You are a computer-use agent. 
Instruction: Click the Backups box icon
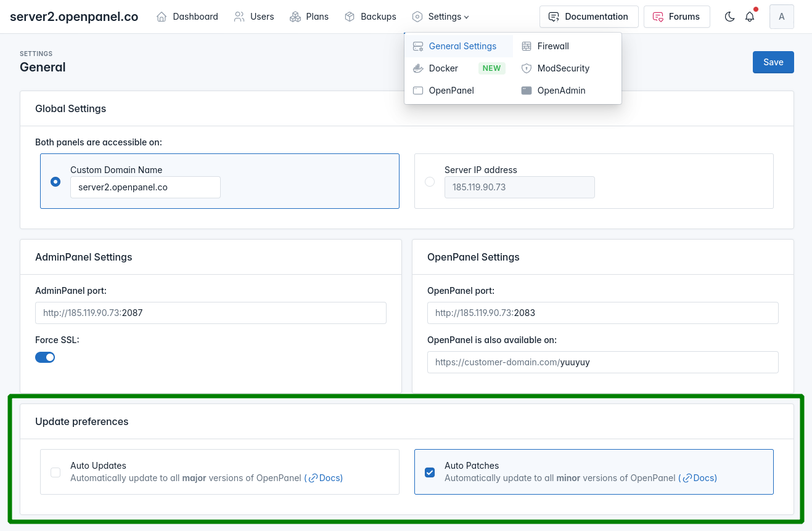tap(350, 17)
